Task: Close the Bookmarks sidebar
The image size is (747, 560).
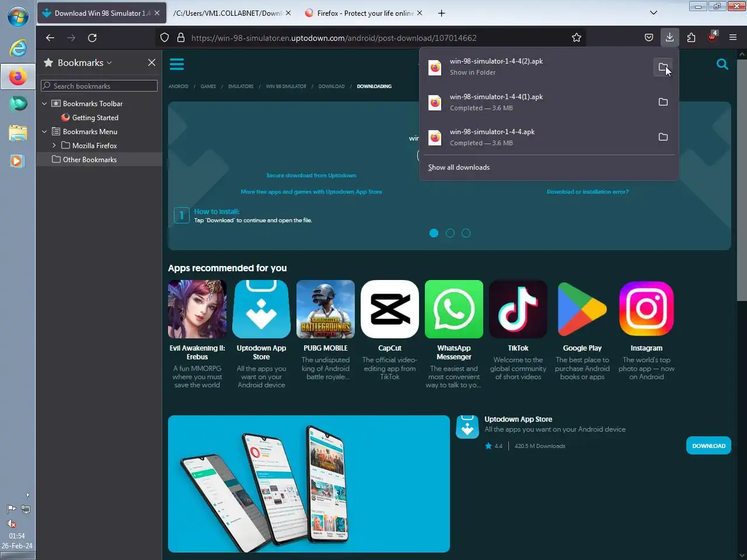Action: tap(152, 62)
